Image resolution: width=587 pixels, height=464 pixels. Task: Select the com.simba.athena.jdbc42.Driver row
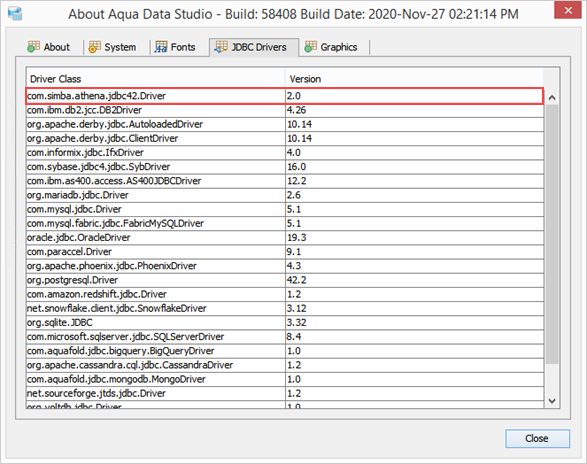(x=285, y=96)
